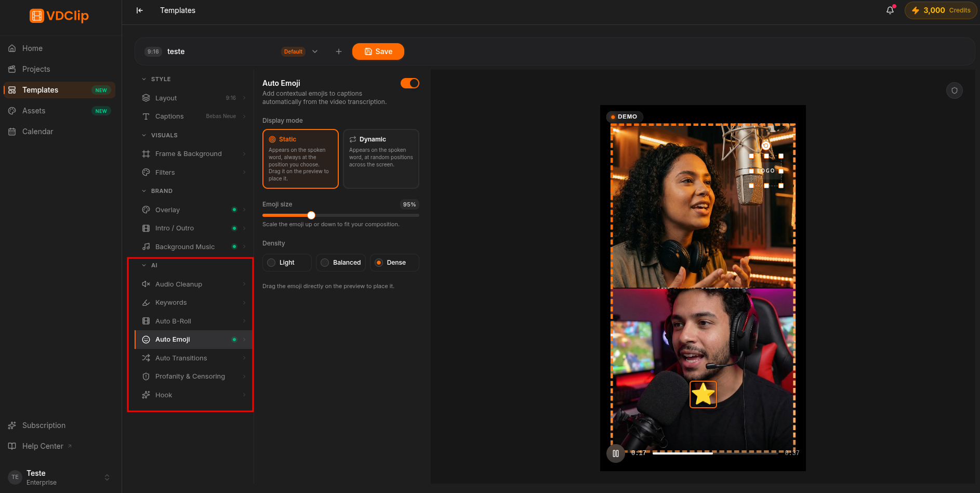Adjust the Emoji size slider
The width and height of the screenshot is (980, 493).
(x=341, y=215)
